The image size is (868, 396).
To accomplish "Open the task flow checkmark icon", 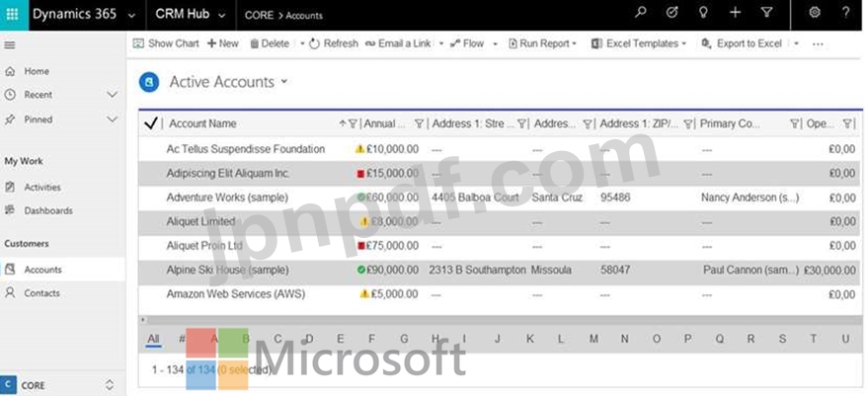I will 672,13.
